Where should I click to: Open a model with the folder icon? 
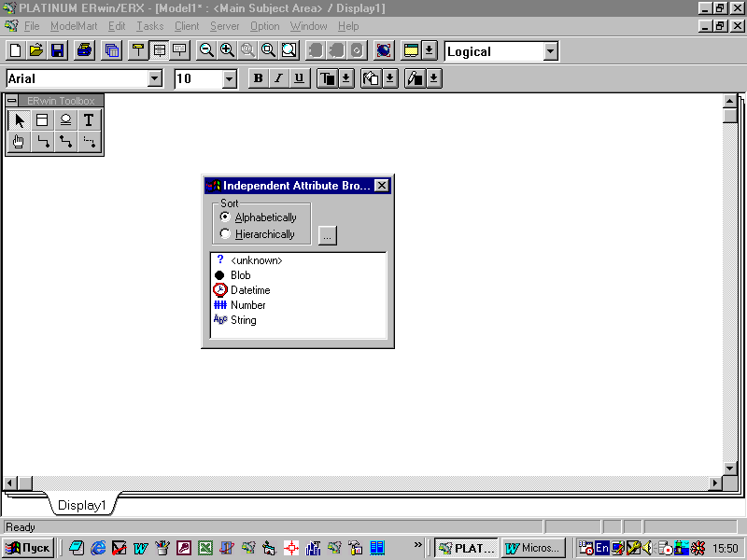coord(36,50)
